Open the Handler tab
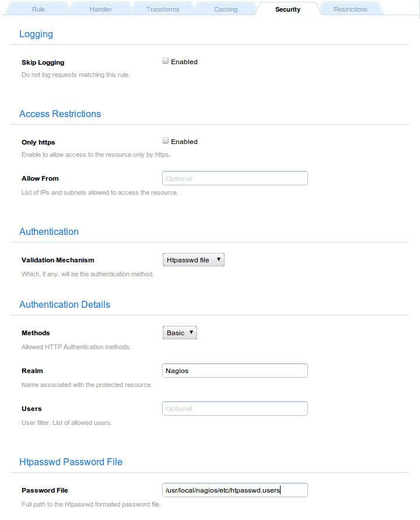The image size is (420, 520). (x=101, y=9)
